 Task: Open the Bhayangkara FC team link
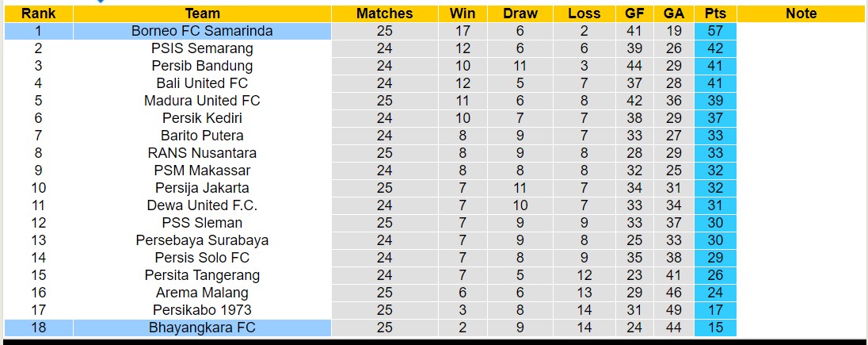tap(202, 328)
